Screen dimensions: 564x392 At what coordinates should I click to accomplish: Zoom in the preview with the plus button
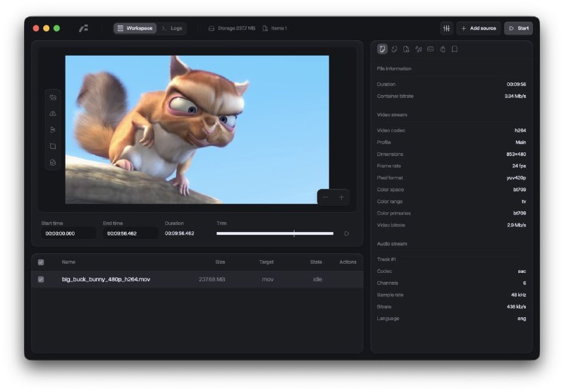point(341,197)
